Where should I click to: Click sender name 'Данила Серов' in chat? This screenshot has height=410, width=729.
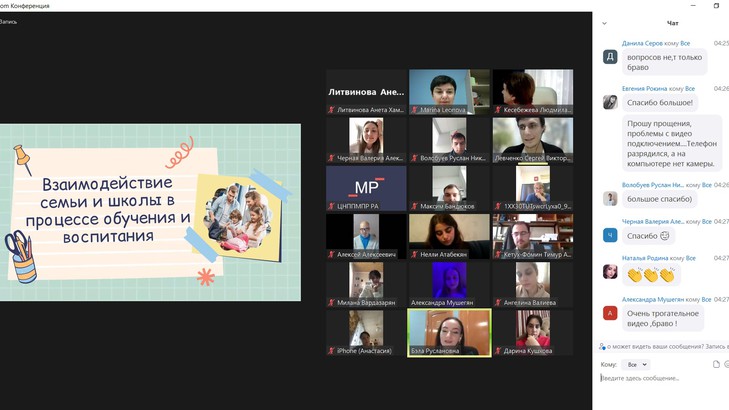click(642, 43)
